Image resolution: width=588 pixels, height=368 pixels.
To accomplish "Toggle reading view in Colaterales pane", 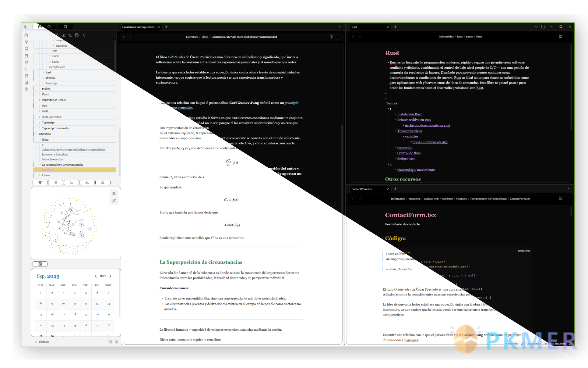I will 331,37.
